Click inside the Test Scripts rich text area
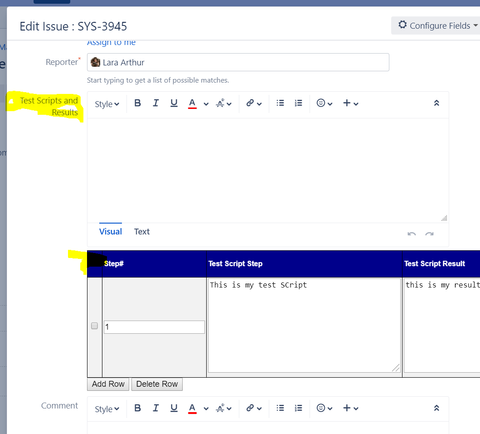The height and width of the screenshot is (434, 480). pyautogui.click(x=268, y=170)
